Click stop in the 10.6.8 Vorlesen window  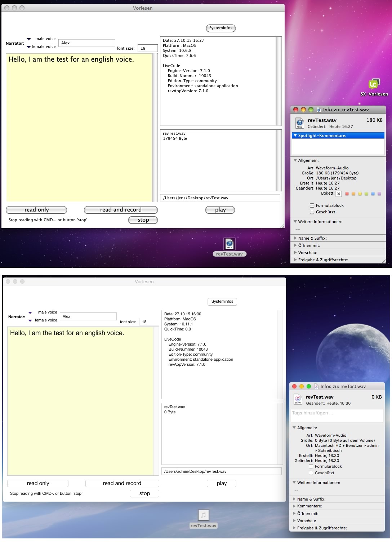143,220
